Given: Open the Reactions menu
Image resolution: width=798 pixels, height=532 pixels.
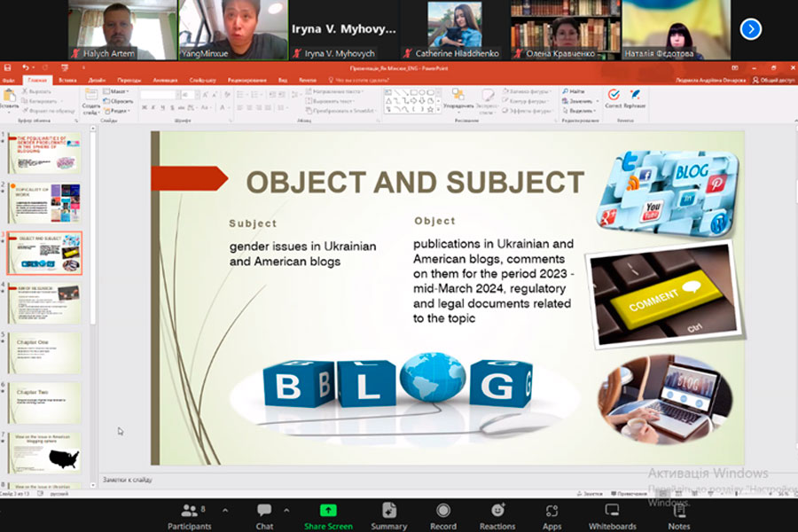Looking at the screenshot, I should click(497, 515).
